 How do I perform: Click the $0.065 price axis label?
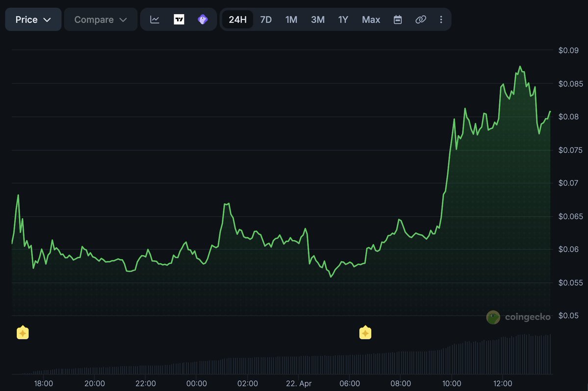[570, 216]
